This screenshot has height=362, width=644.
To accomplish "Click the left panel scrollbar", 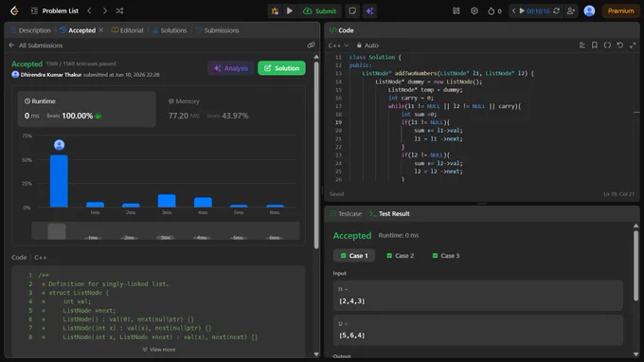I will coord(316,155).
